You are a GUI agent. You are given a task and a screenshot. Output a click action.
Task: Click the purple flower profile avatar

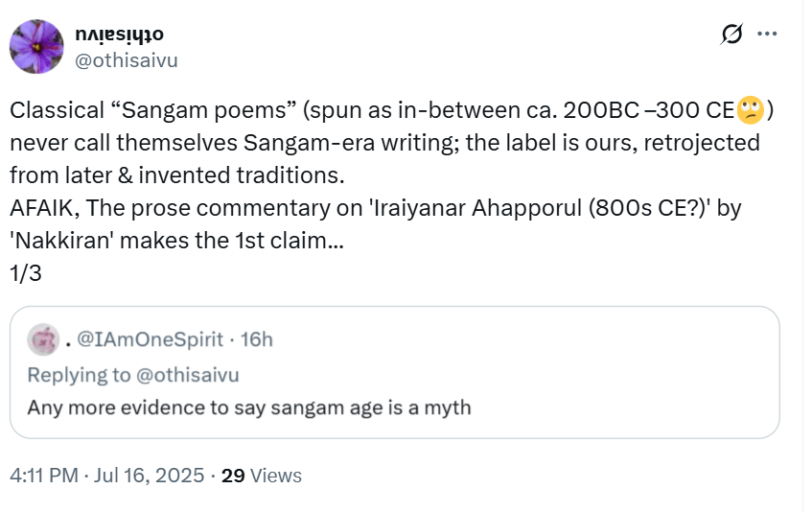(36, 46)
